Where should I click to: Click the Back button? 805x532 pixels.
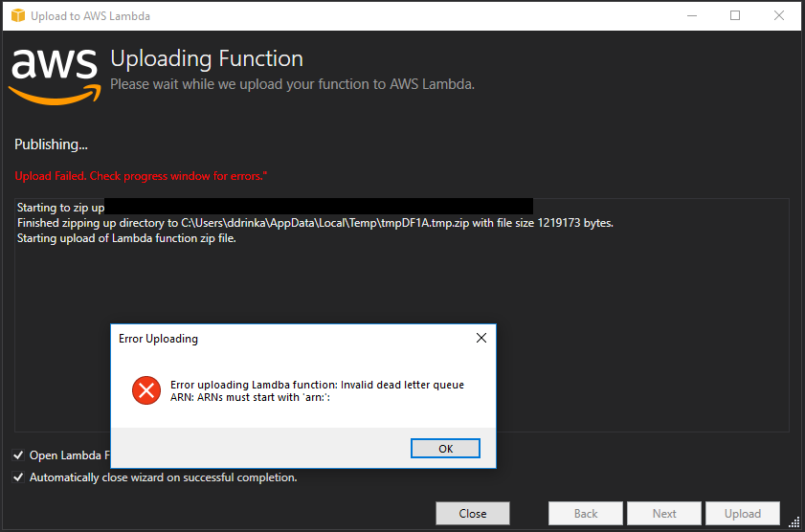point(585,514)
